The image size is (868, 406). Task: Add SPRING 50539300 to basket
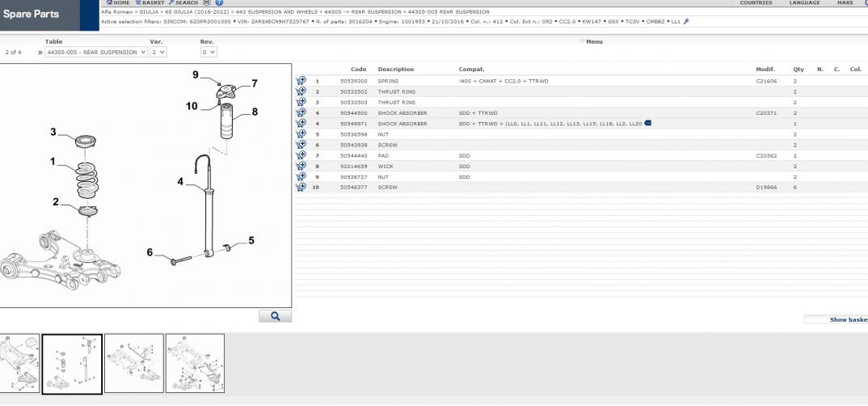[x=301, y=81]
